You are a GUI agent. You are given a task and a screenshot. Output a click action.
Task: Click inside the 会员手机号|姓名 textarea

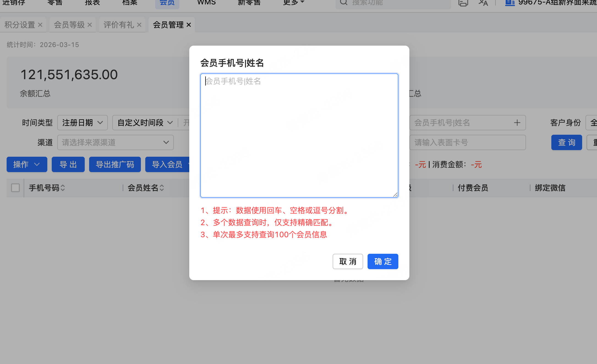point(299,135)
